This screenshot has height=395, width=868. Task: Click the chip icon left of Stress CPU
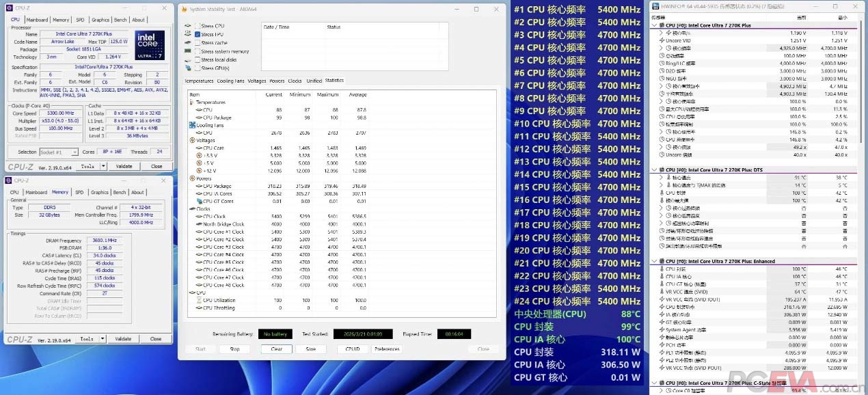[187, 26]
